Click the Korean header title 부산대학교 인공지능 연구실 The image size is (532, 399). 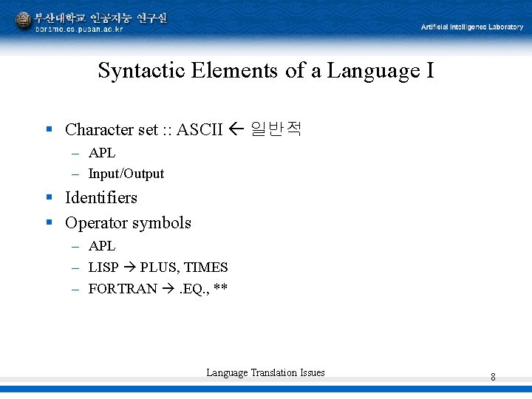pos(100,18)
